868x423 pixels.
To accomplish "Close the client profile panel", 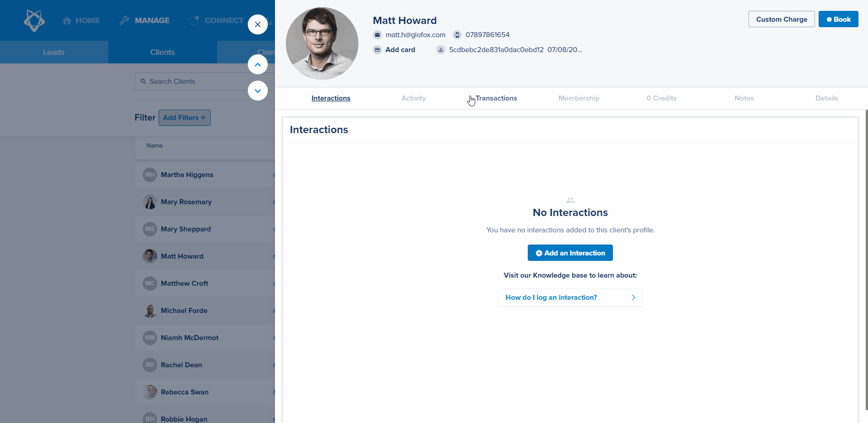I will 258,24.
